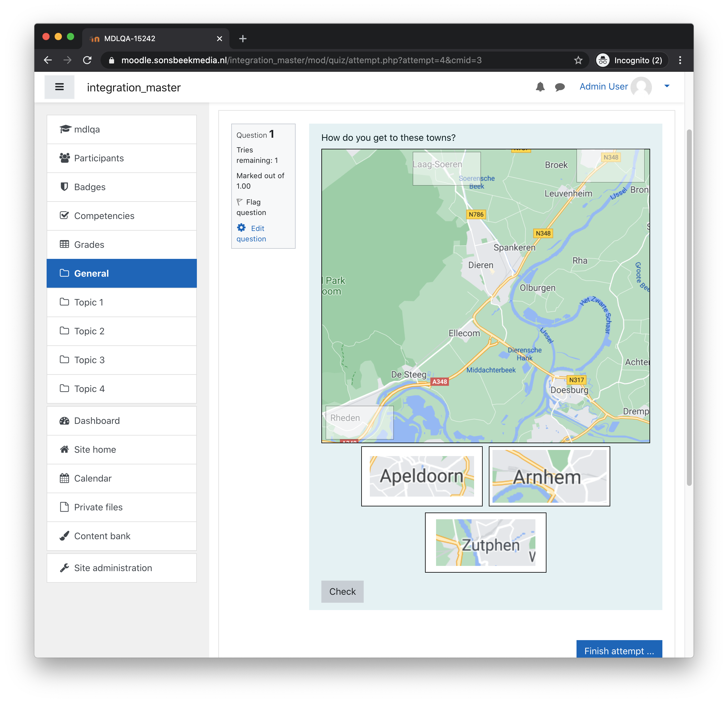The height and width of the screenshot is (703, 728).
Task: Open Competencies page
Action: pyautogui.click(x=121, y=216)
